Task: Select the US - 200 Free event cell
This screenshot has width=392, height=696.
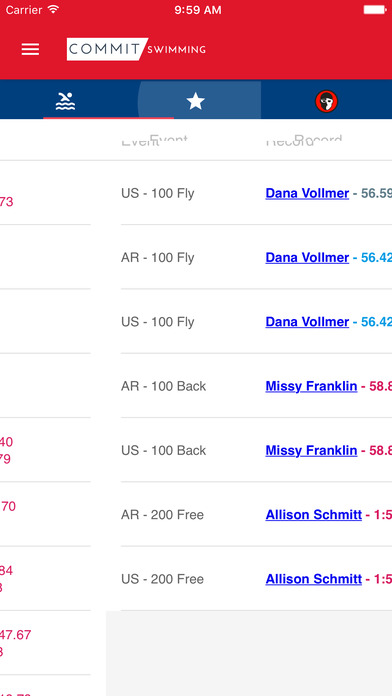Action: point(162,579)
